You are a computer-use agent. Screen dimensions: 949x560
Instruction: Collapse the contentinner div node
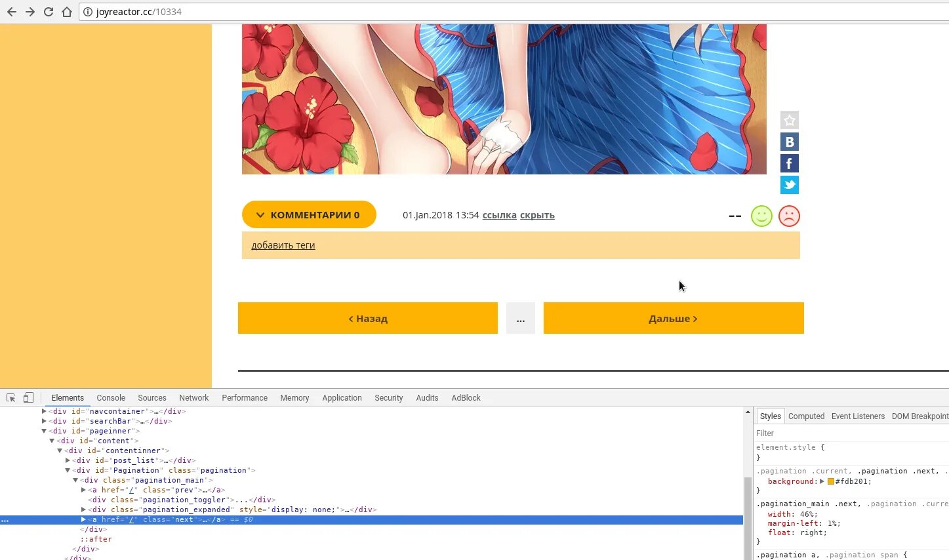click(x=60, y=450)
